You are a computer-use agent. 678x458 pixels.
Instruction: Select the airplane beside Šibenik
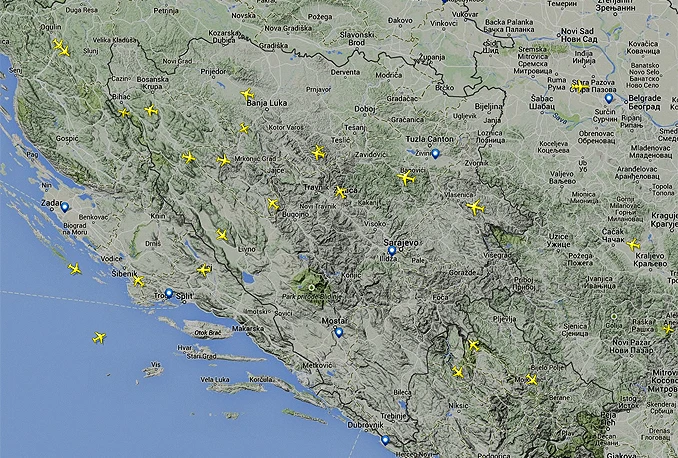pos(138,281)
